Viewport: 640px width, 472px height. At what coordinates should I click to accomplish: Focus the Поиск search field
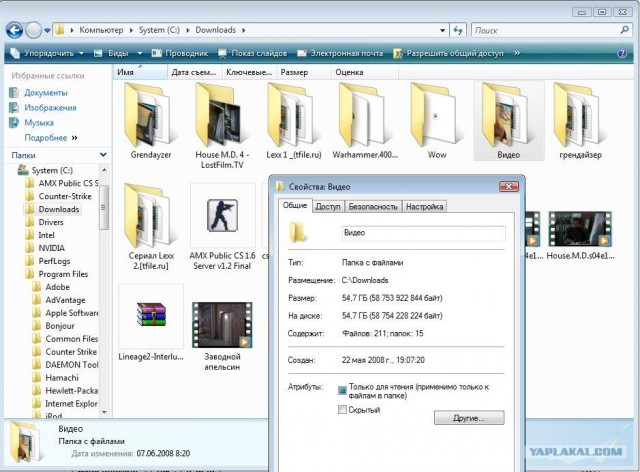coord(545,30)
